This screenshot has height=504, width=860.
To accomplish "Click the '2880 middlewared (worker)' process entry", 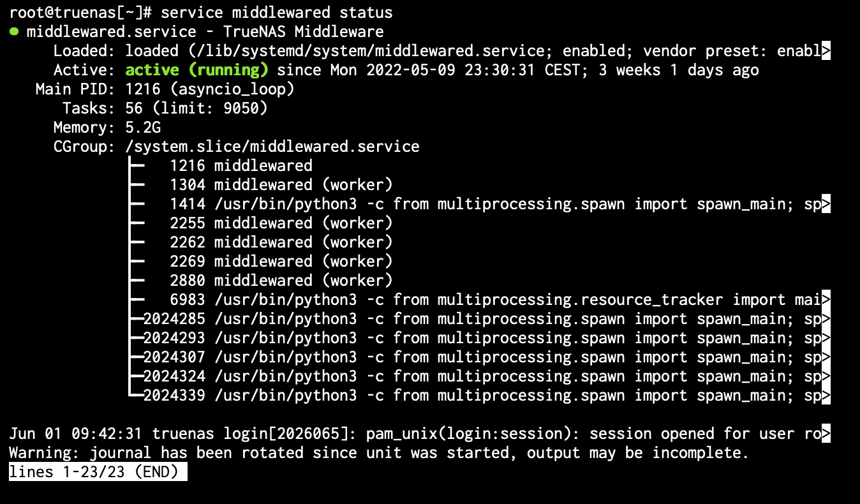I will pos(281,281).
